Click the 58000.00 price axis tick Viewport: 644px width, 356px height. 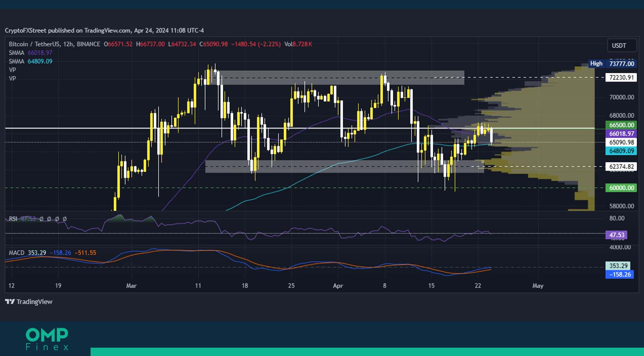pos(622,206)
